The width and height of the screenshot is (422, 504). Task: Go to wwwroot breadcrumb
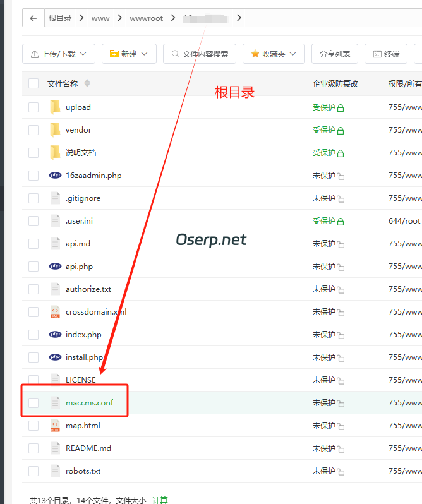pos(146,18)
